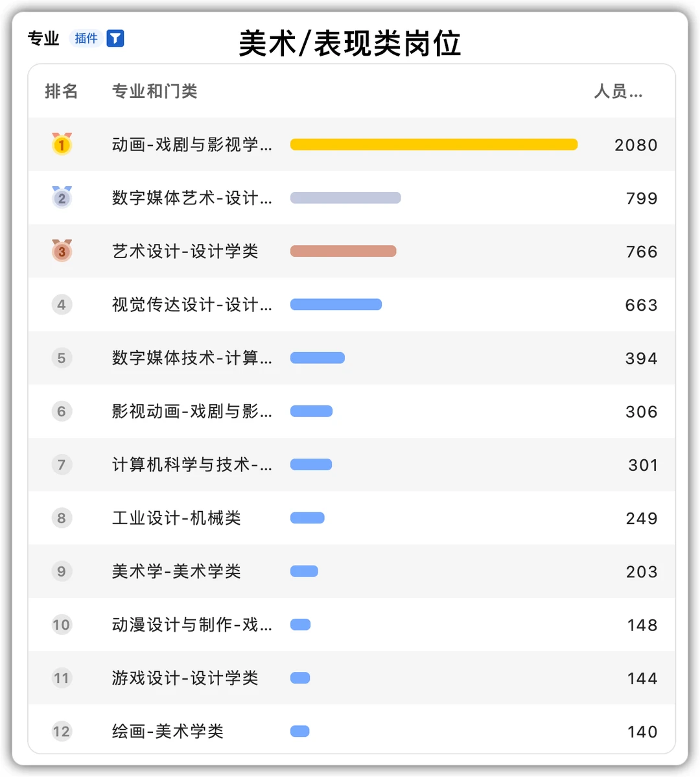Click the blue filter funnel icon
The image size is (700, 777).
(x=115, y=38)
